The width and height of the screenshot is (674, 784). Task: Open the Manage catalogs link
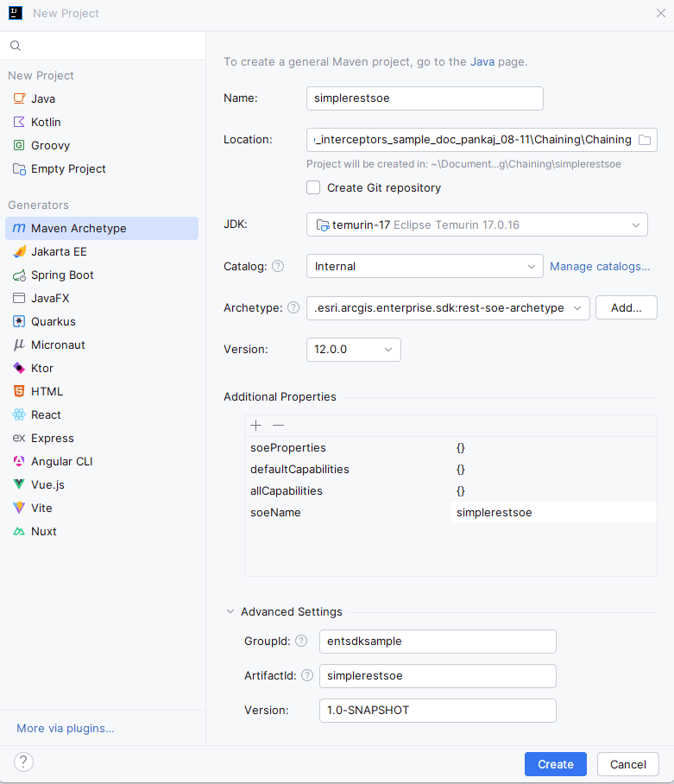pyautogui.click(x=600, y=266)
